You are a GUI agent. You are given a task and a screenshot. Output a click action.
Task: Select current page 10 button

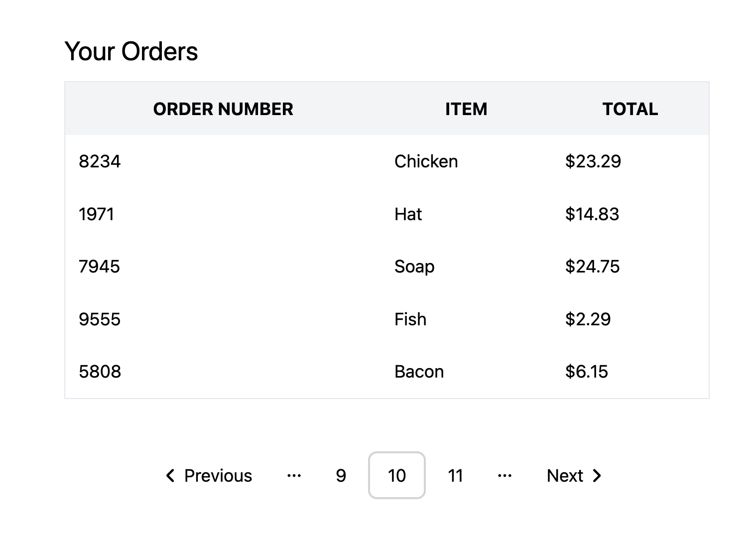pos(397,476)
